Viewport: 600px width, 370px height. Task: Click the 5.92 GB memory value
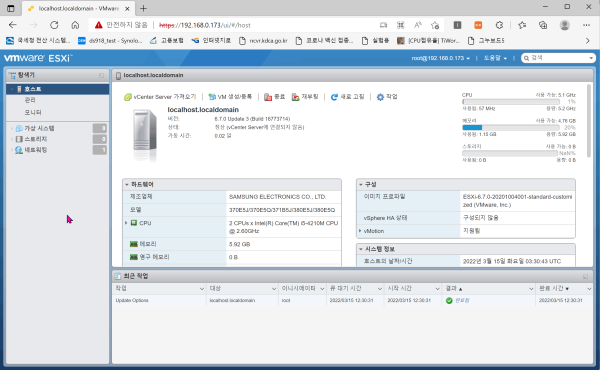tap(240, 244)
